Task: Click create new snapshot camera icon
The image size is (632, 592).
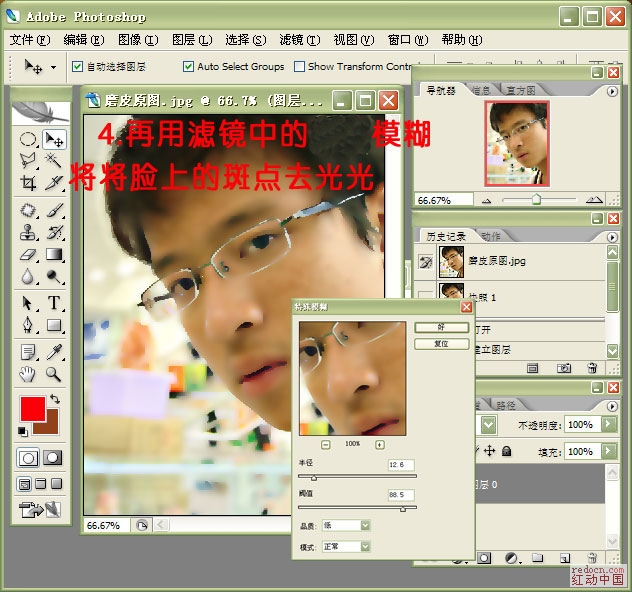Action: [x=563, y=368]
